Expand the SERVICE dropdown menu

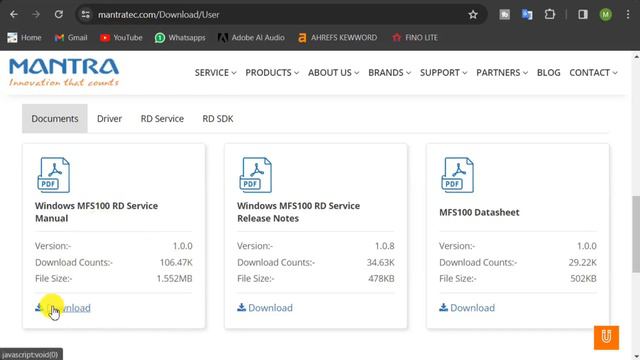(x=215, y=73)
